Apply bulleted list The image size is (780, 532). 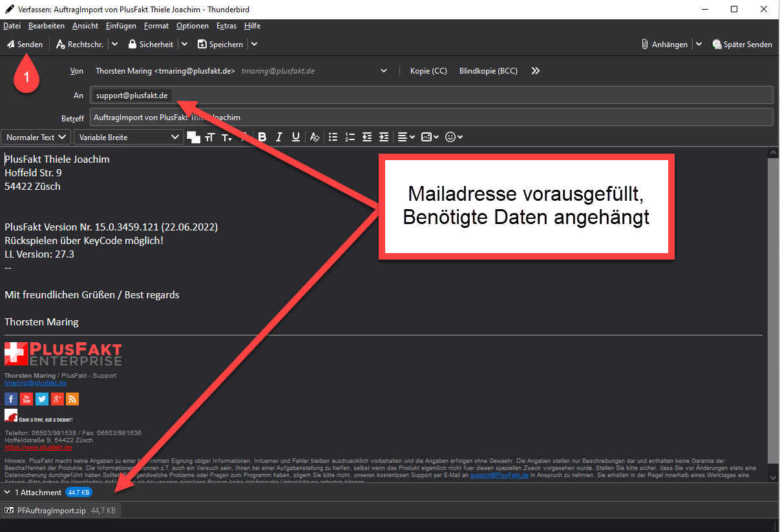point(333,137)
